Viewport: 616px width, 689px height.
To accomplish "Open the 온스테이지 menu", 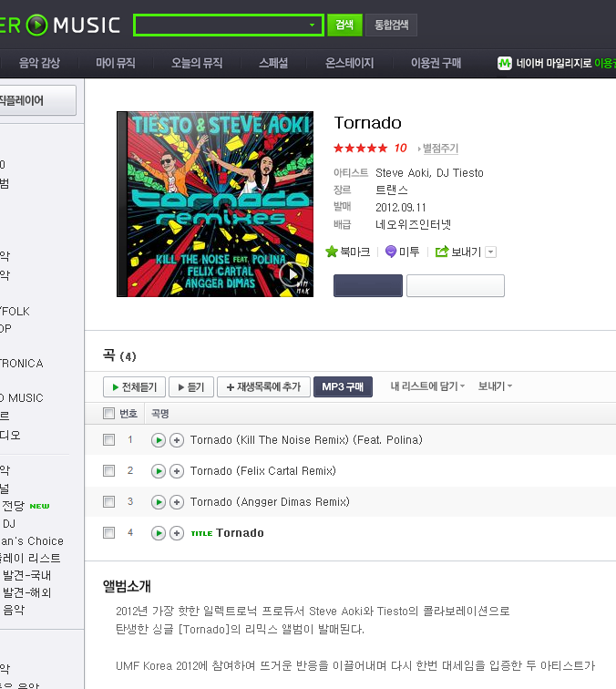I will click(349, 63).
